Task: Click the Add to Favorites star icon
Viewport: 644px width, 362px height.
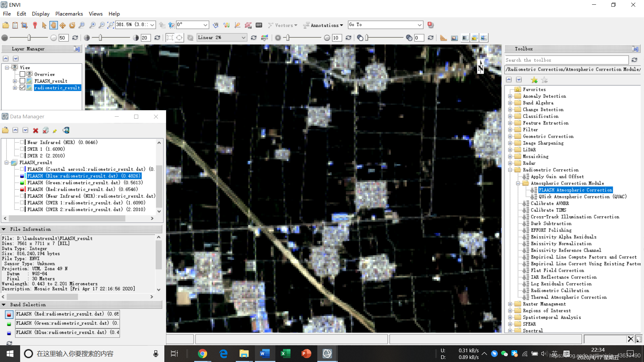Action: 534,80
